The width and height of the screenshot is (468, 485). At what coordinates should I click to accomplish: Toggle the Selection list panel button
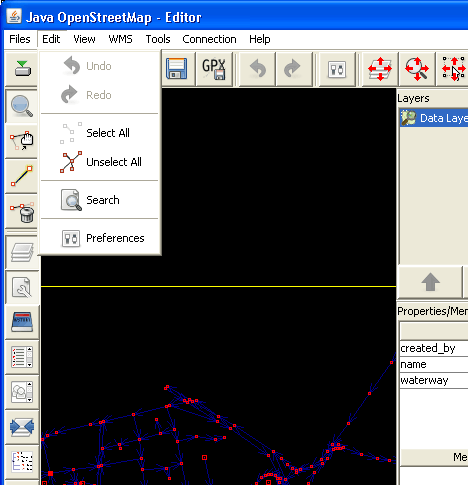[x=22, y=357]
